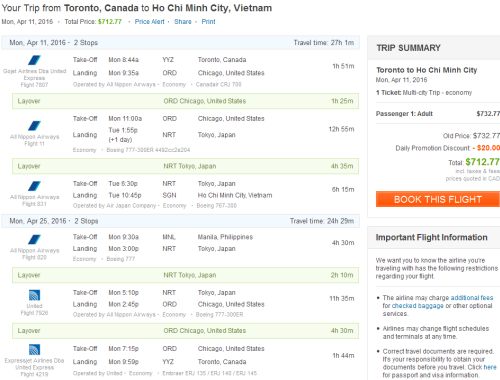The width and height of the screenshot is (500, 380).
Task: Select the Mon, Apr 11 outbound header bar
Action: click(180, 43)
